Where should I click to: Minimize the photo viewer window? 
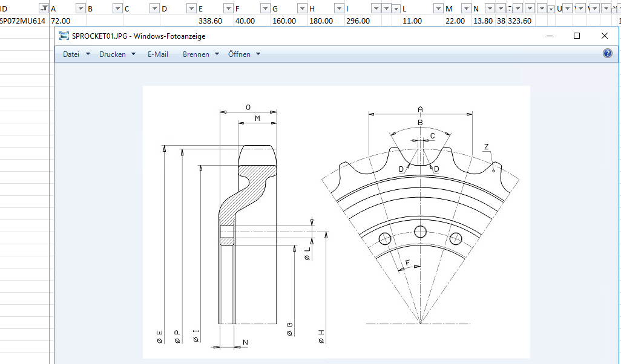(550, 36)
